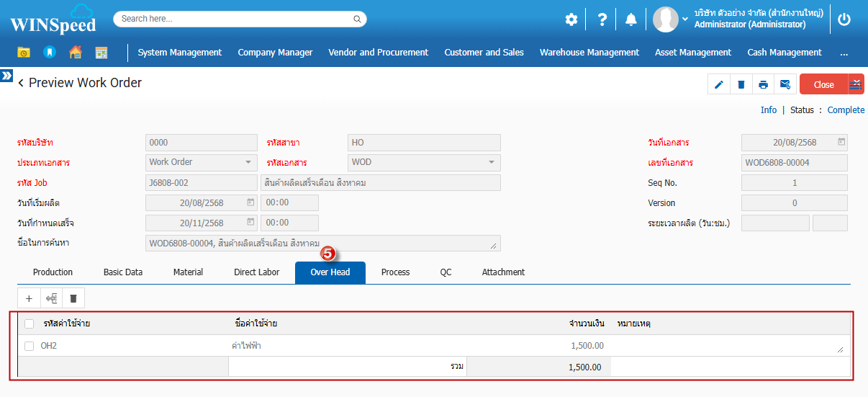The width and height of the screenshot is (868, 397).
Task: Open notifications bell icon
Action: click(631, 19)
